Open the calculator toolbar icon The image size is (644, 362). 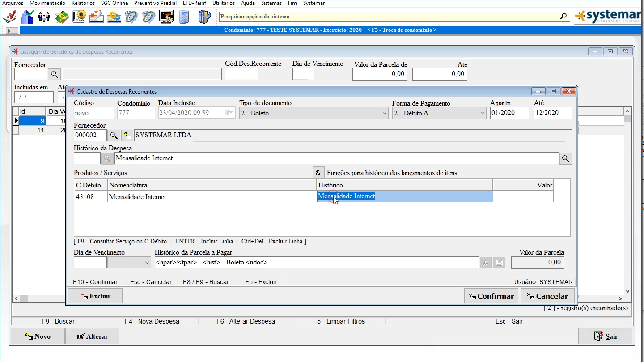click(x=184, y=17)
